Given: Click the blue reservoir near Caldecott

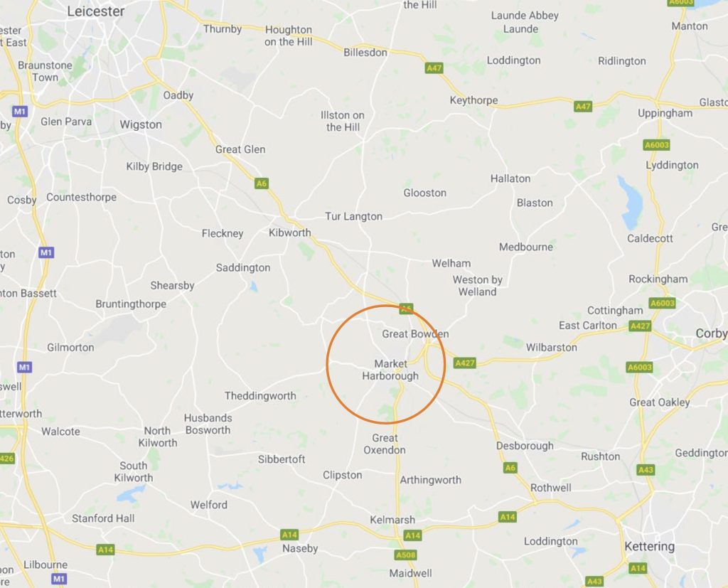Looking at the screenshot, I should pyautogui.click(x=632, y=202).
